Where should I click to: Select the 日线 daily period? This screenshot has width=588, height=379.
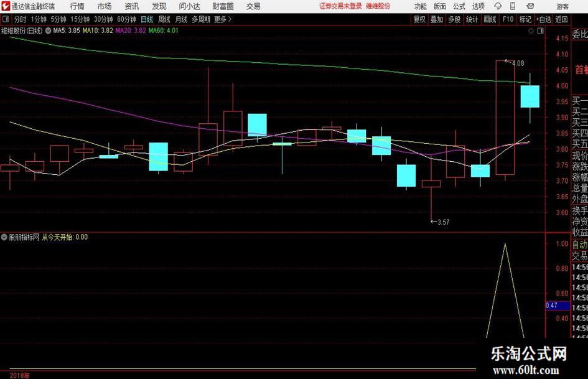147,19
